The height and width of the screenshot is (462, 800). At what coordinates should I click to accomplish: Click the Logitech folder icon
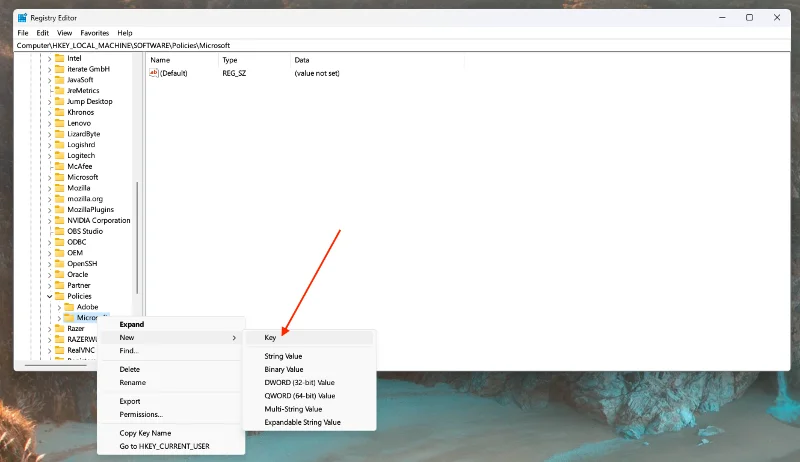click(x=60, y=156)
